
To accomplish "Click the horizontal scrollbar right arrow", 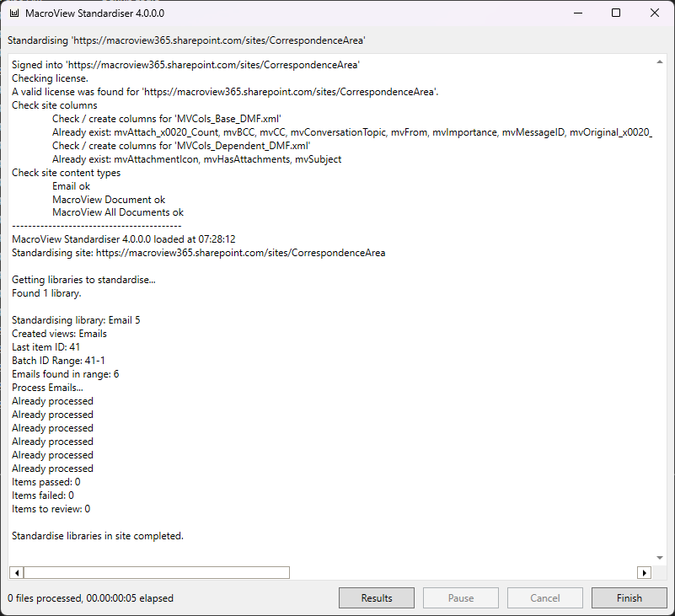I will point(644,572).
